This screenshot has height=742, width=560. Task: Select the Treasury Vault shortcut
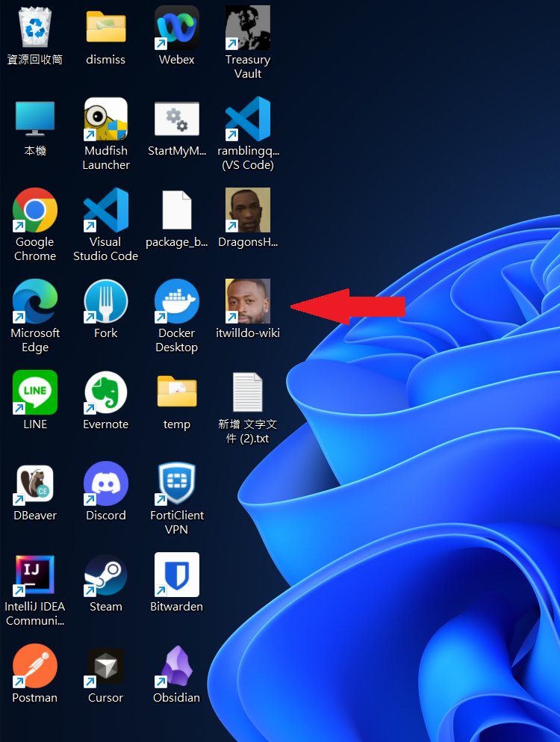[x=248, y=28]
